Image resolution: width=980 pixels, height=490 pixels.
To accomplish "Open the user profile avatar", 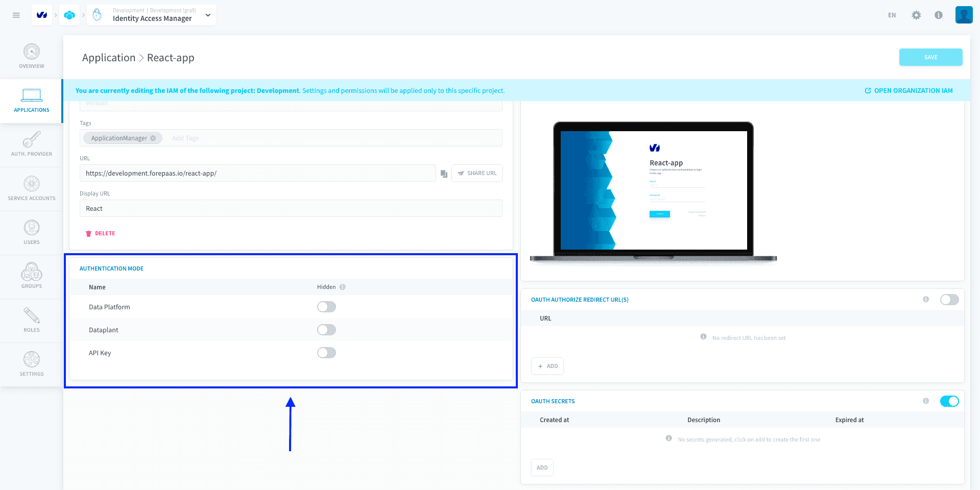I will (964, 15).
